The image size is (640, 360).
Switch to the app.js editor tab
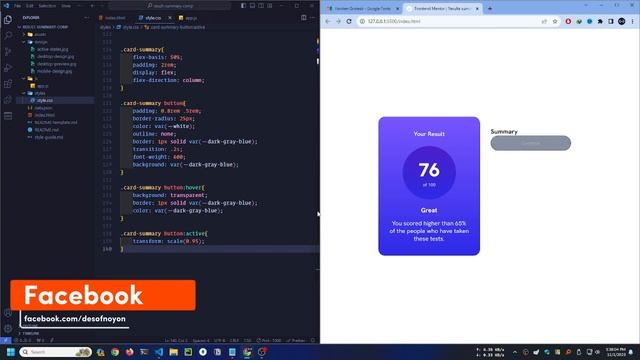click(188, 18)
